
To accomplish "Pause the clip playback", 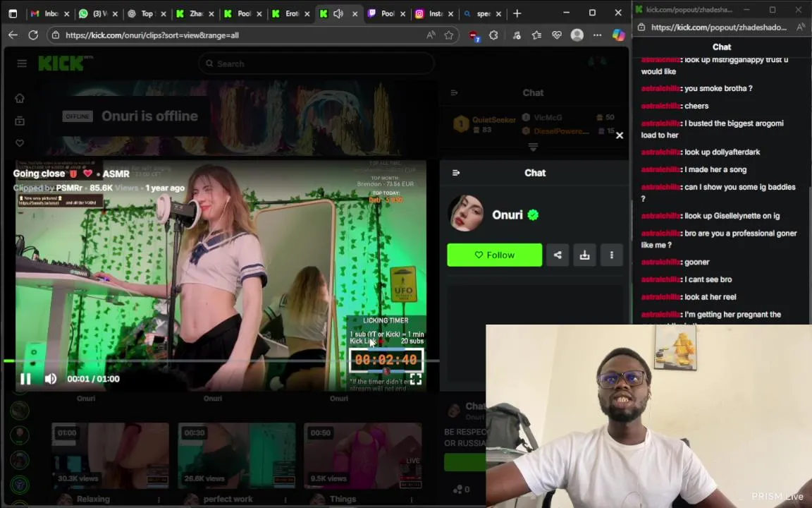I will [x=25, y=379].
